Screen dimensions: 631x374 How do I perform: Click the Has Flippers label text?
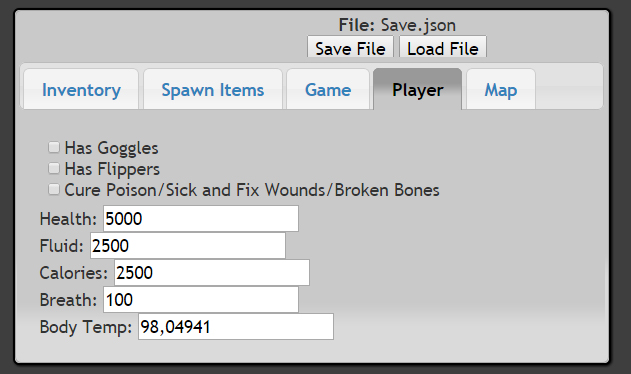tap(112, 169)
